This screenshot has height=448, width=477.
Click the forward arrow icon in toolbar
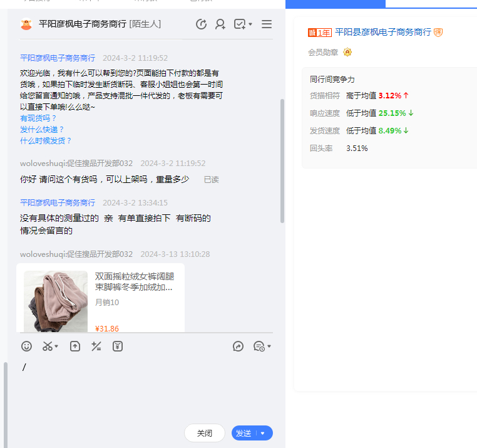[x=238, y=346]
